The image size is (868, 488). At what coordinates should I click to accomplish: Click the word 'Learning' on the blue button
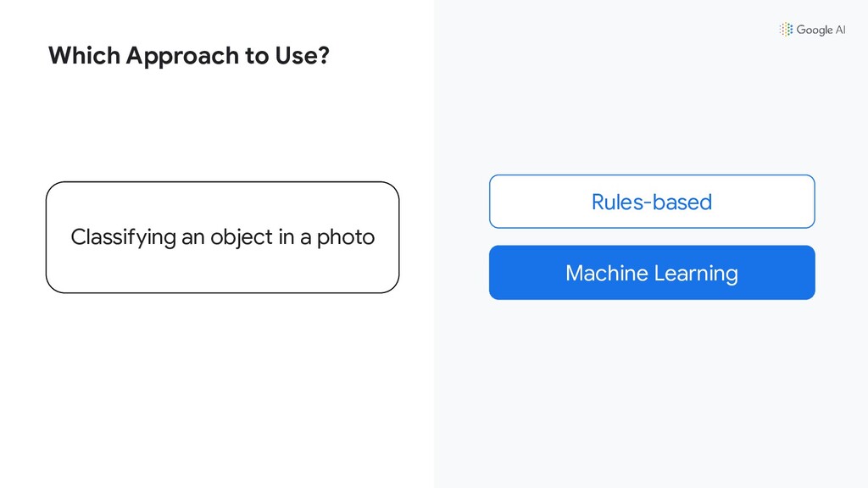click(696, 274)
